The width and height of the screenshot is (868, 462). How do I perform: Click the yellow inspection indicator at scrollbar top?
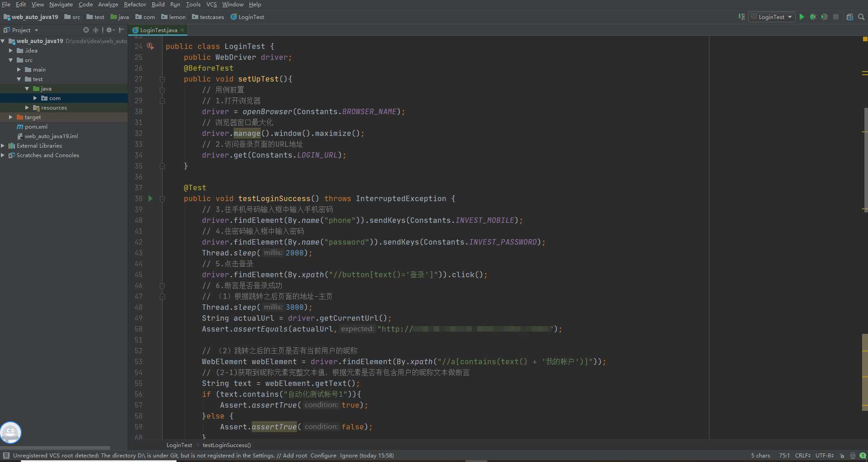pos(865,39)
